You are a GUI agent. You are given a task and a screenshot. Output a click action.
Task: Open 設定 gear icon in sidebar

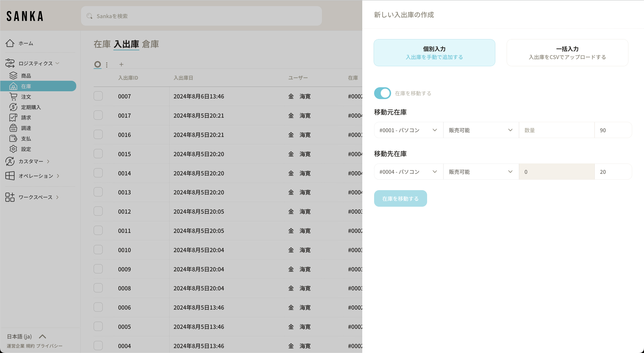[x=13, y=149]
